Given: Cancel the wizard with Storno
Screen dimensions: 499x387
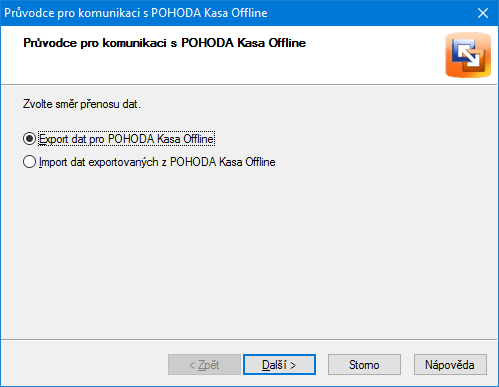Looking at the screenshot, I should pyautogui.click(x=364, y=365).
